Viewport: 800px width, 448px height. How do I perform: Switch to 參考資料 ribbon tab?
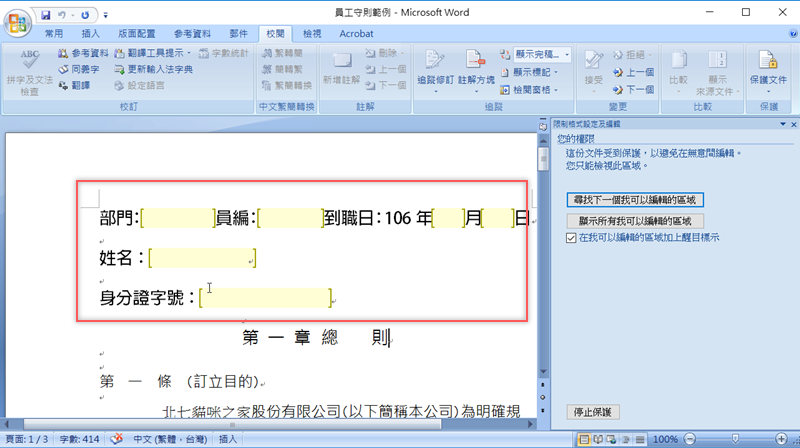tap(192, 34)
